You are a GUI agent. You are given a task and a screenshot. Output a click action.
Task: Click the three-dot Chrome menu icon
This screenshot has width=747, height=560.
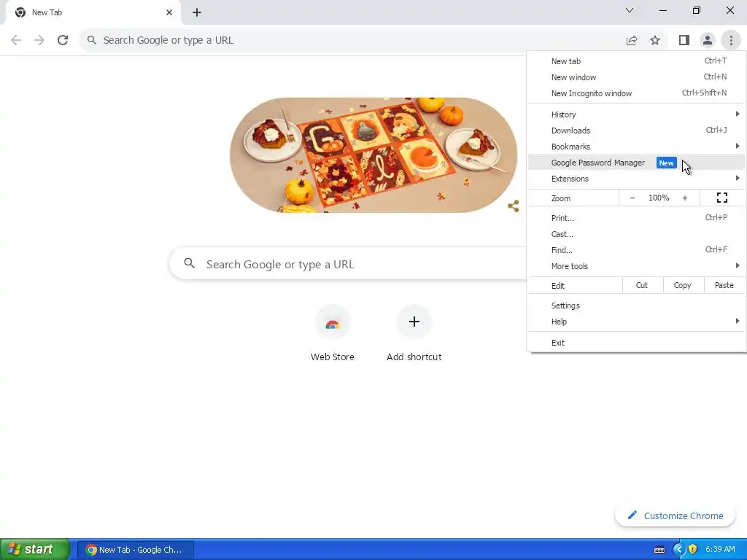[x=731, y=41]
